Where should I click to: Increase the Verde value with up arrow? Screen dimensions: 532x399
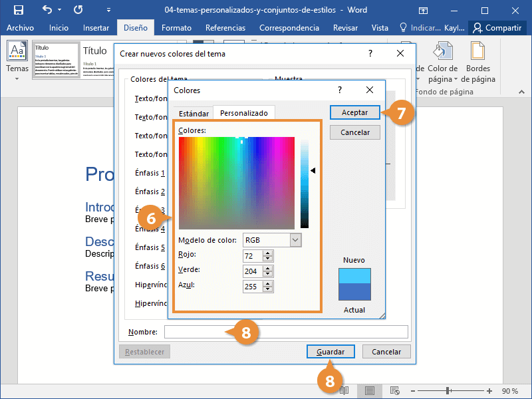[268, 269]
